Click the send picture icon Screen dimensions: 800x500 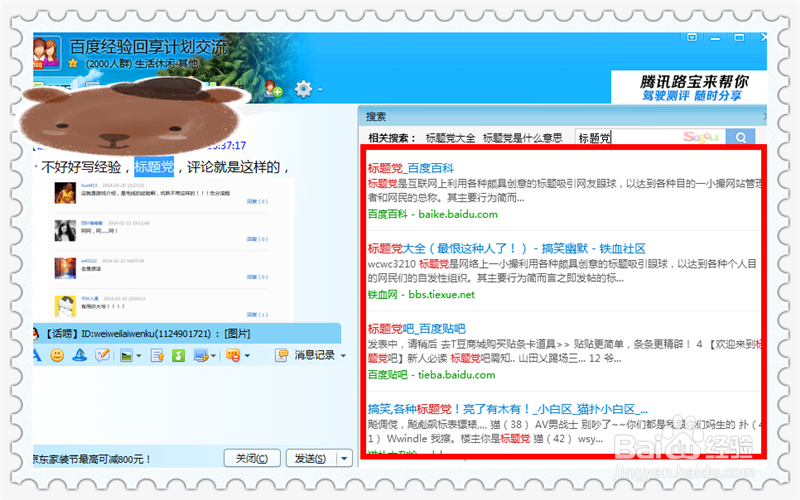[126, 355]
